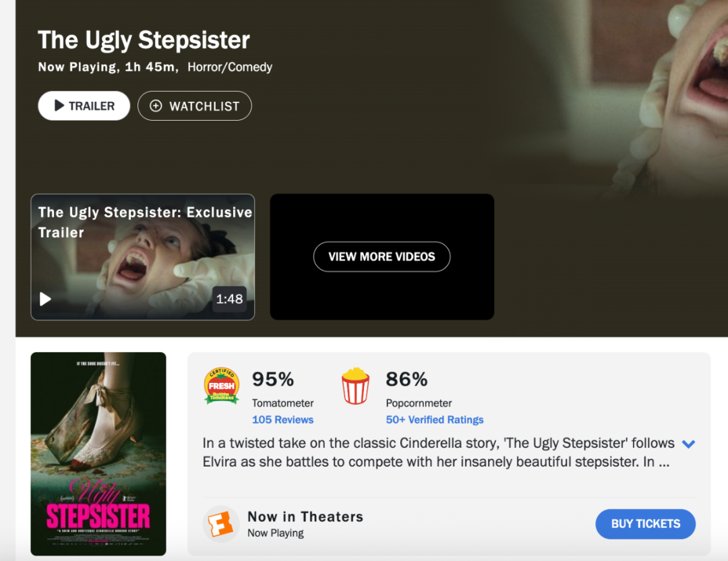The width and height of the screenshot is (728, 561).
Task: Click The Ugly Stepsister title heading
Action: (x=144, y=40)
